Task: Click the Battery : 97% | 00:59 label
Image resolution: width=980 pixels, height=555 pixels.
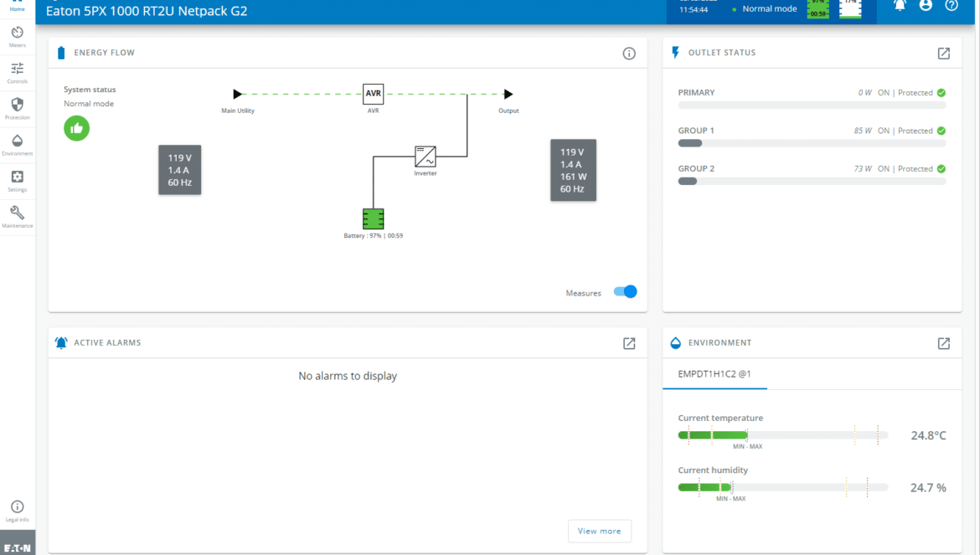Action: [x=373, y=236]
